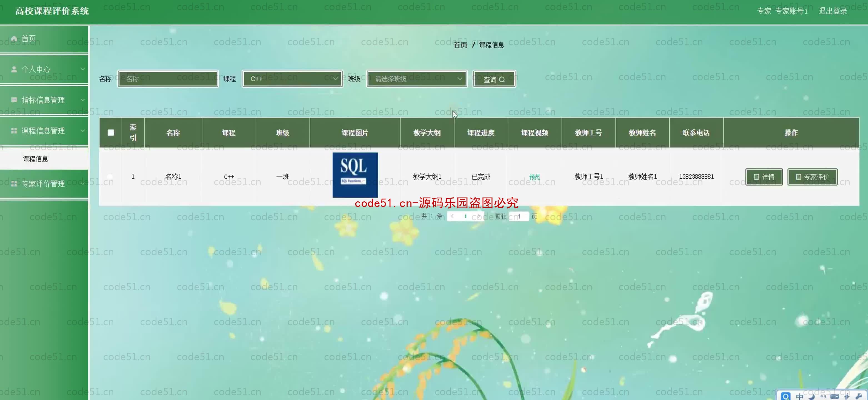
Task: Click the punctuation icon in the IME toolbar
Action: click(x=823, y=396)
